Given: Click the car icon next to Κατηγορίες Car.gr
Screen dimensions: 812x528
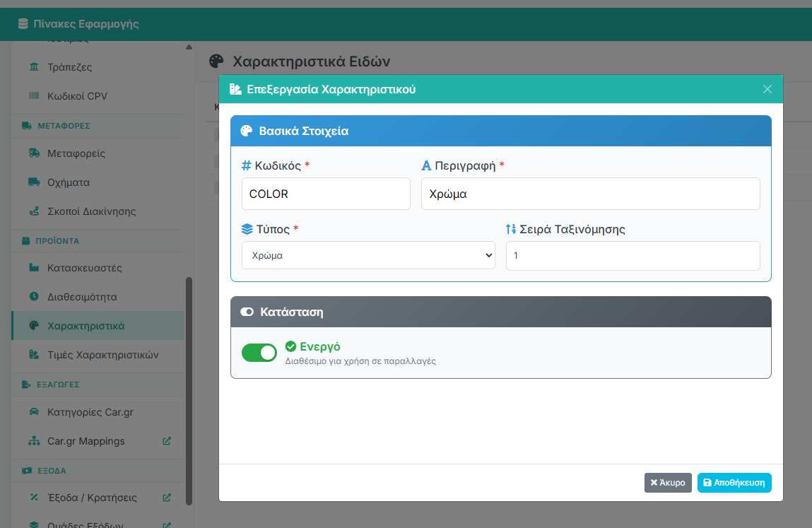Looking at the screenshot, I should pos(34,411).
